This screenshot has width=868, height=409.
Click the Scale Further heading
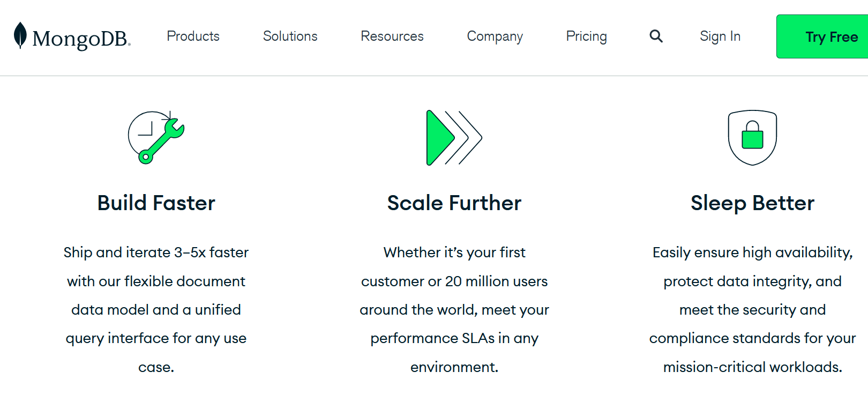click(x=454, y=203)
